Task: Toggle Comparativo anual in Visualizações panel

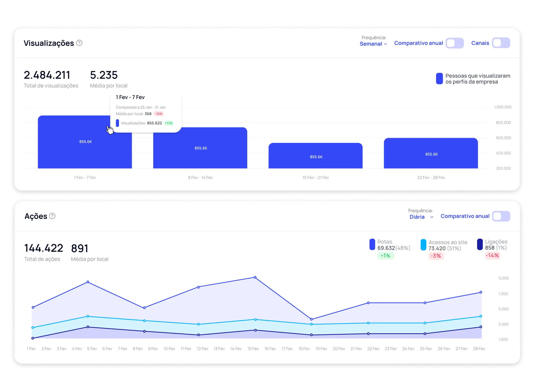Action: coord(454,43)
